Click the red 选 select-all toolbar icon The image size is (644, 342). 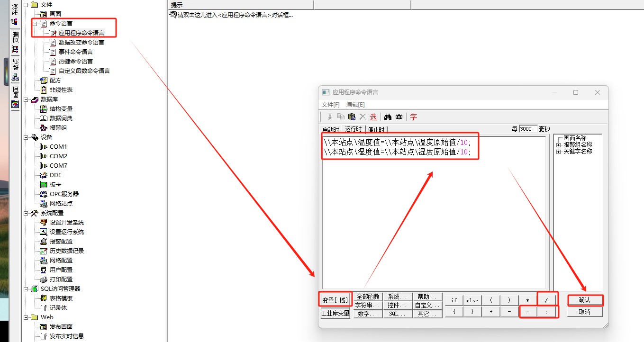pos(373,117)
